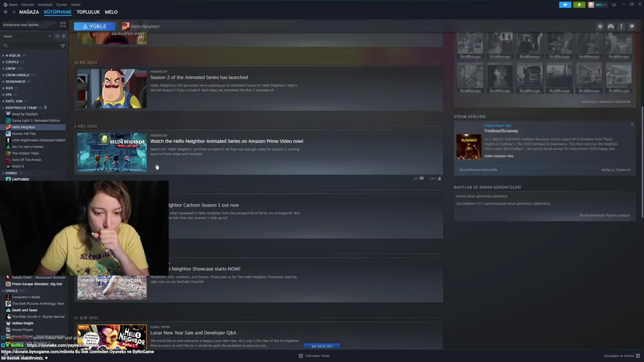
Task: Open Amazon Prime Video news thumbnail
Action: pos(112,152)
